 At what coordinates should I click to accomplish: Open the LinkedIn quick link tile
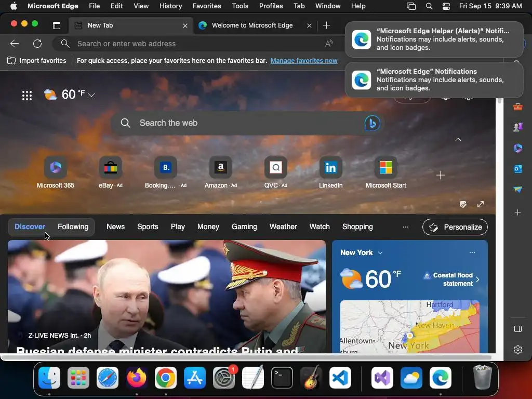point(331,172)
